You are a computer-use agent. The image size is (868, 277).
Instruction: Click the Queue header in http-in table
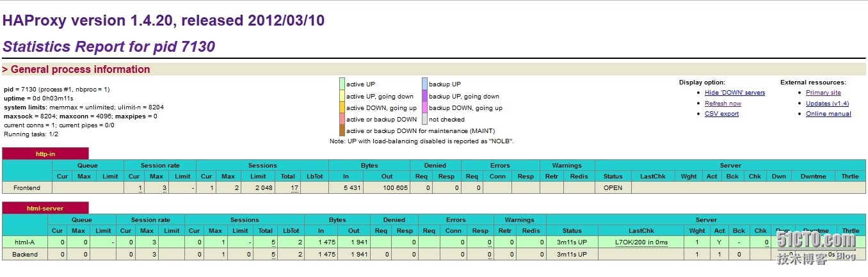coord(88,166)
